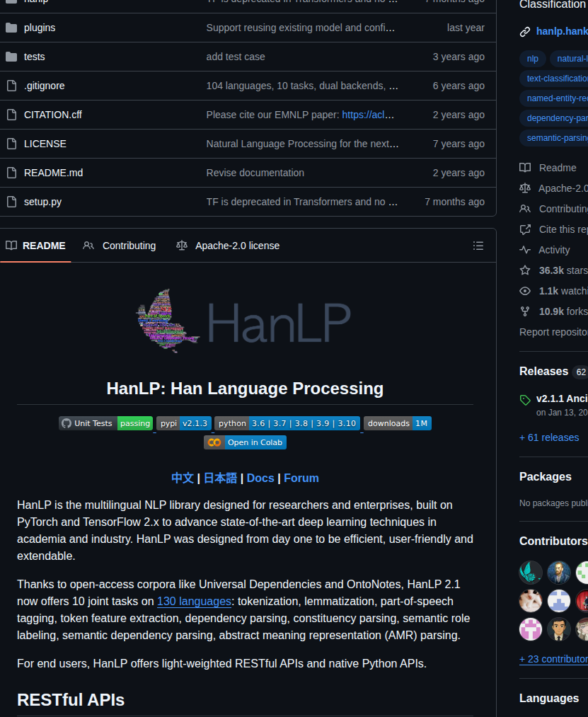Click the fork icon beside 10.9k forks
Viewport: 588px width, 717px height.
(525, 311)
